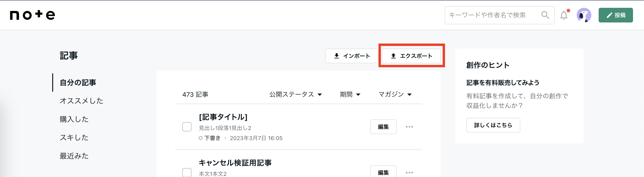Check the [記事タイトル] article checkbox

pos(187,127)
